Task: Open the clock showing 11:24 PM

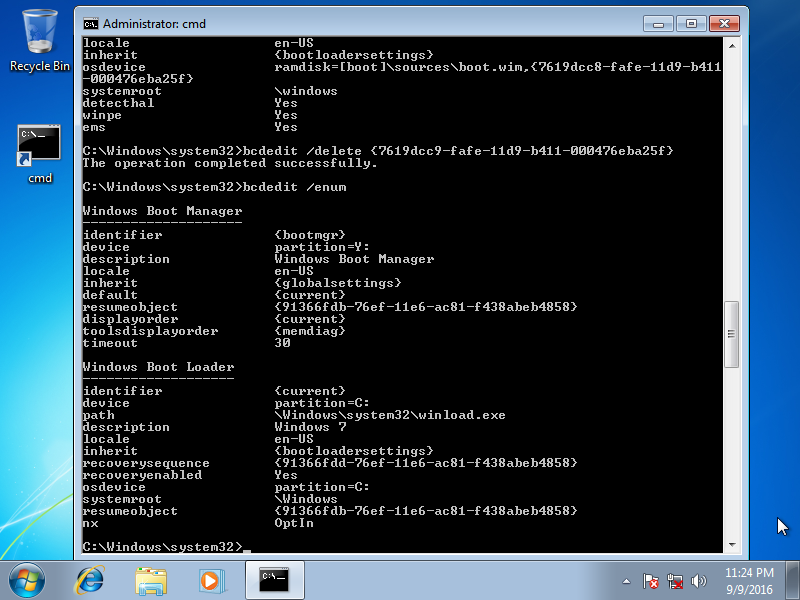Action: pos(749,581)
